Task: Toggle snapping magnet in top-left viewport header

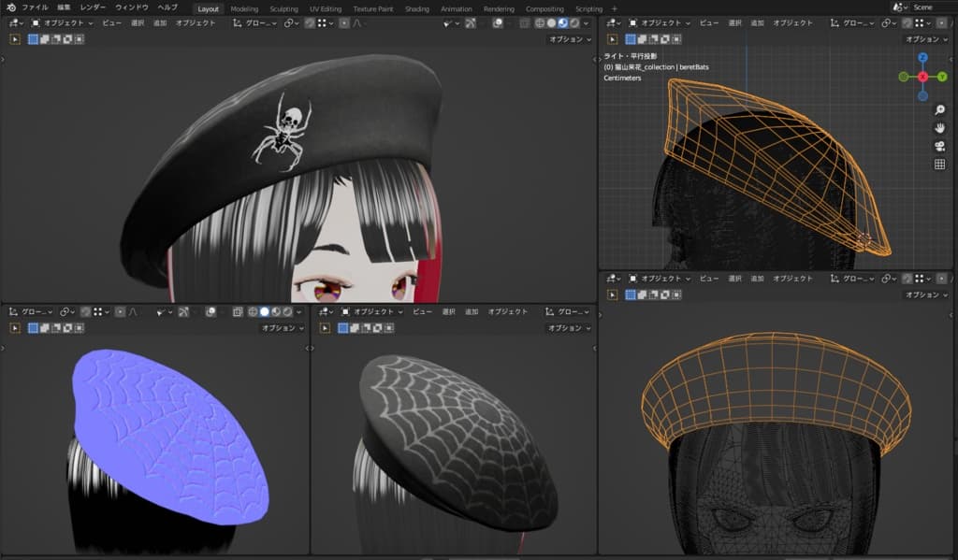Action: [309, 23]
